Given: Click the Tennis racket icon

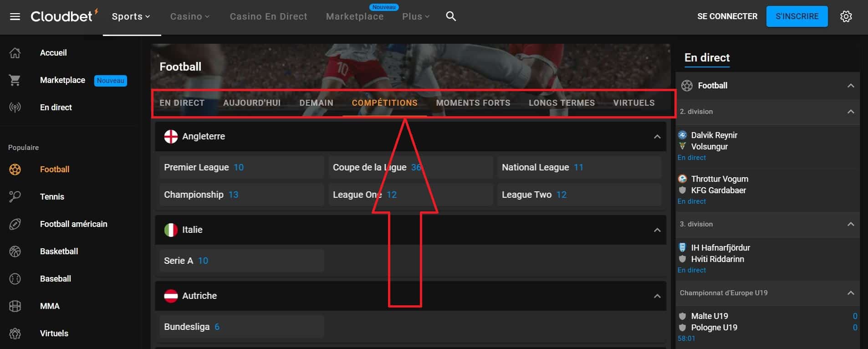Looking at the screenshot, I should [x=15, y=197].
